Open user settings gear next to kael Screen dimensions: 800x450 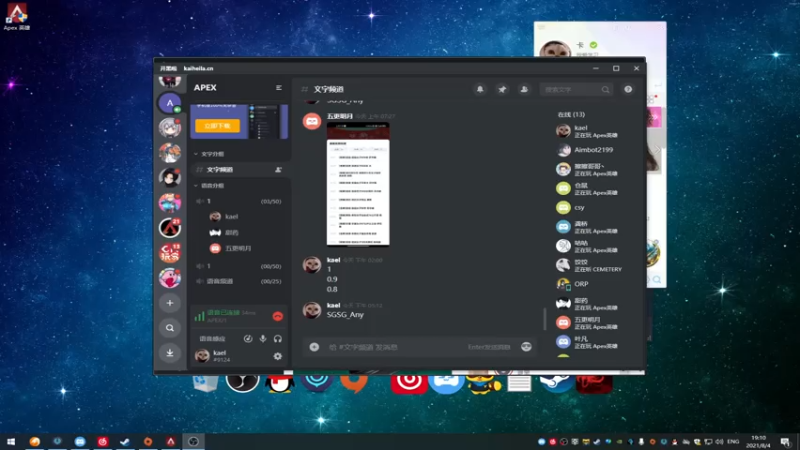(278, 356)
